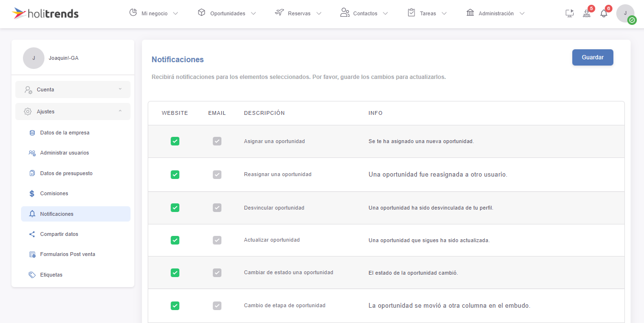The image size is (644, 323).
Task: Go to Administrar usuarios settings
Action: point(65,153)
